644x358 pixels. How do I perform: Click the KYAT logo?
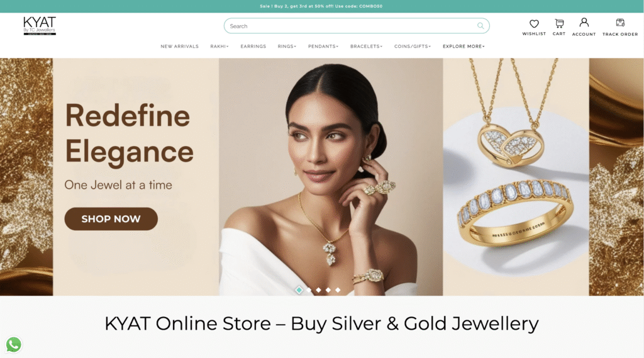tap(40, 26)
